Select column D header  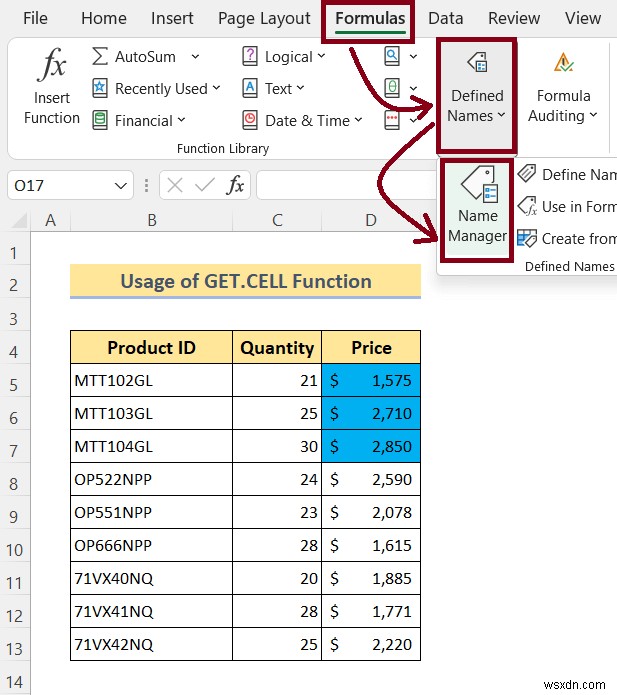pyautogui.click(x=371, y=220)
